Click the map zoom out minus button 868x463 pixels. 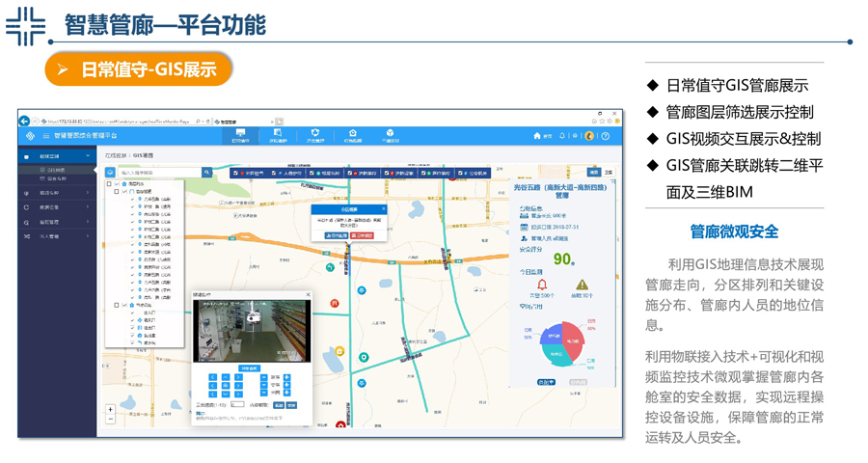point(111,421)
